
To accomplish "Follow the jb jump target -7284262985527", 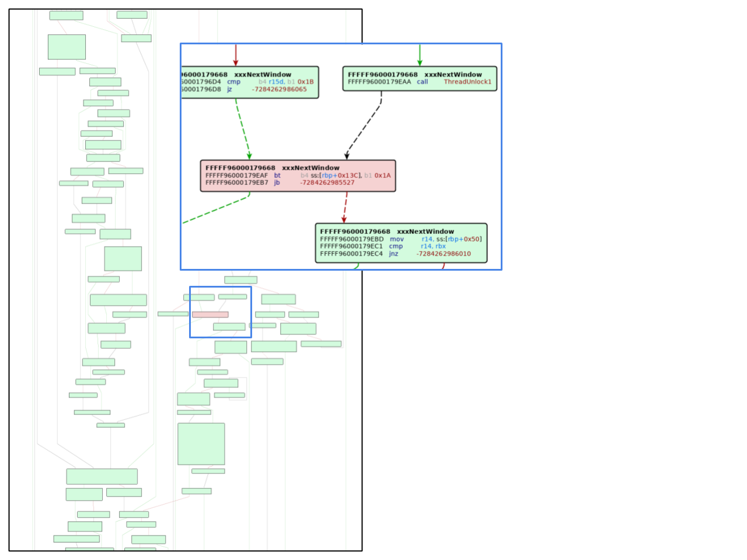I will (327, 183).
